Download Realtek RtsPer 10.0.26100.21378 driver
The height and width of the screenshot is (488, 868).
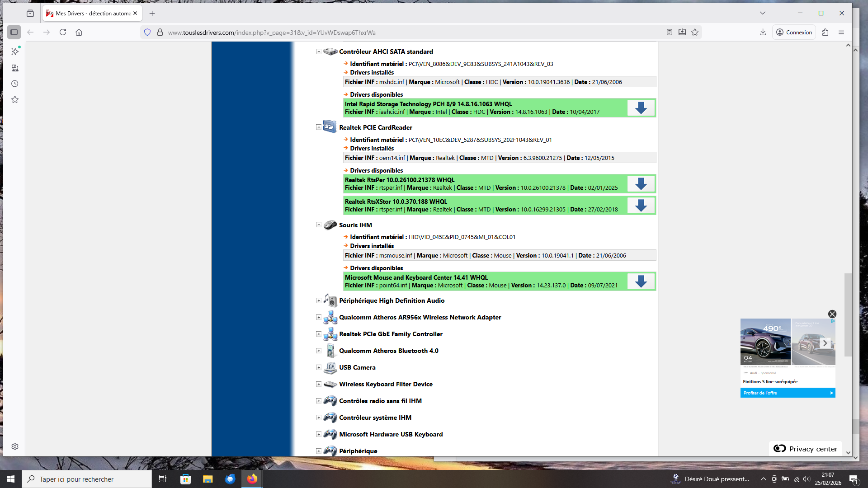(x=641, y=184)
